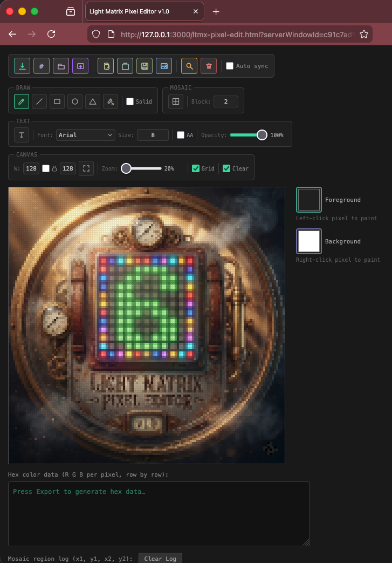Click the text Size input field
The width and height of the screenshot is (392, 563).
[153, 135]
